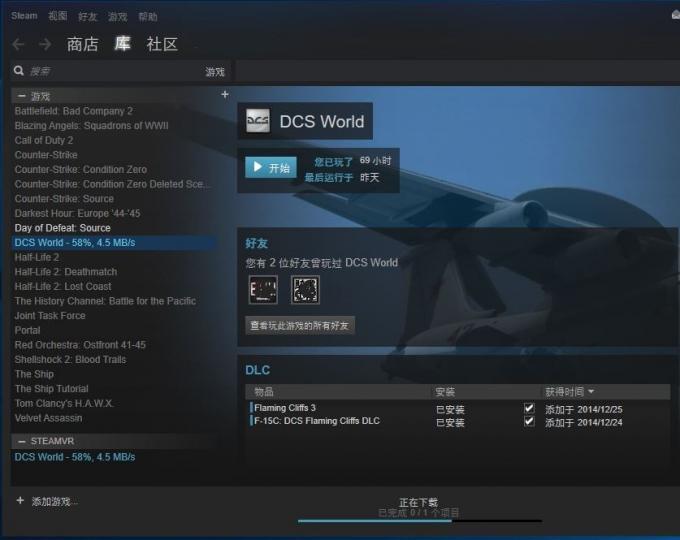
Task: Open the 游戏 filter dropdown beside search
Action: (x=215, y=72)
